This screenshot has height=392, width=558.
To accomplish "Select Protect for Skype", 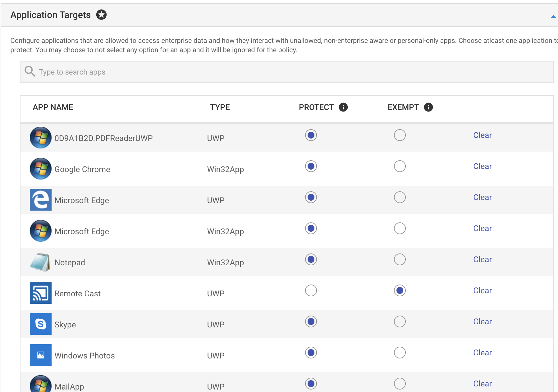I will coord(311,321).
